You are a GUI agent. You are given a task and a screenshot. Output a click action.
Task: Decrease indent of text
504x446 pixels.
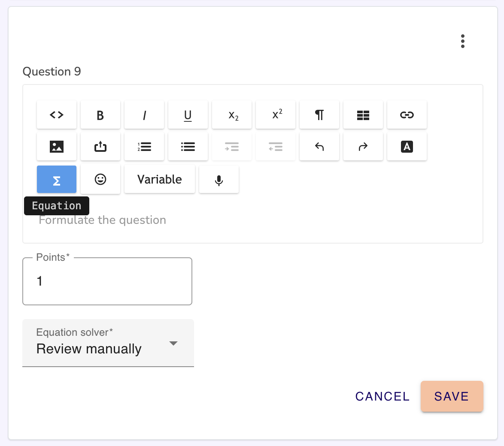[276, 147]
